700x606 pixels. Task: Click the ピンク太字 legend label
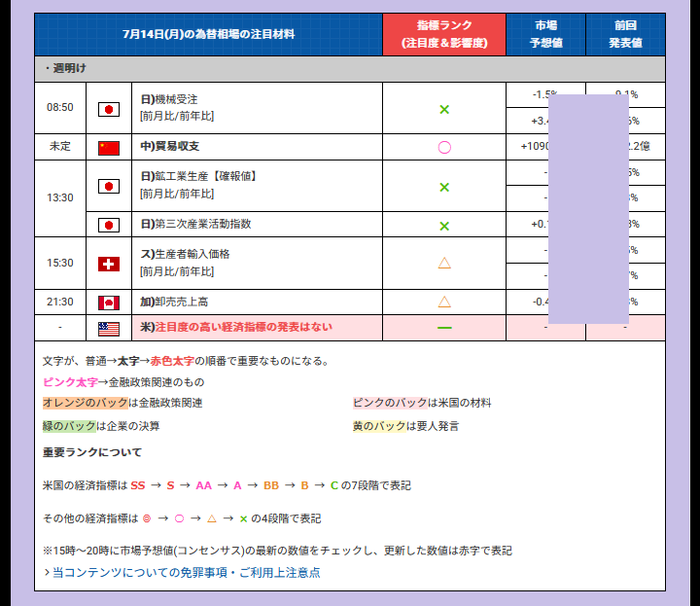71,382
